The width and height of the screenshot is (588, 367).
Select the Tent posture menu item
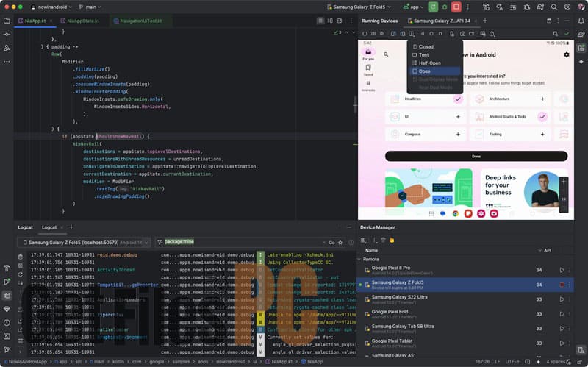[435, 54]
